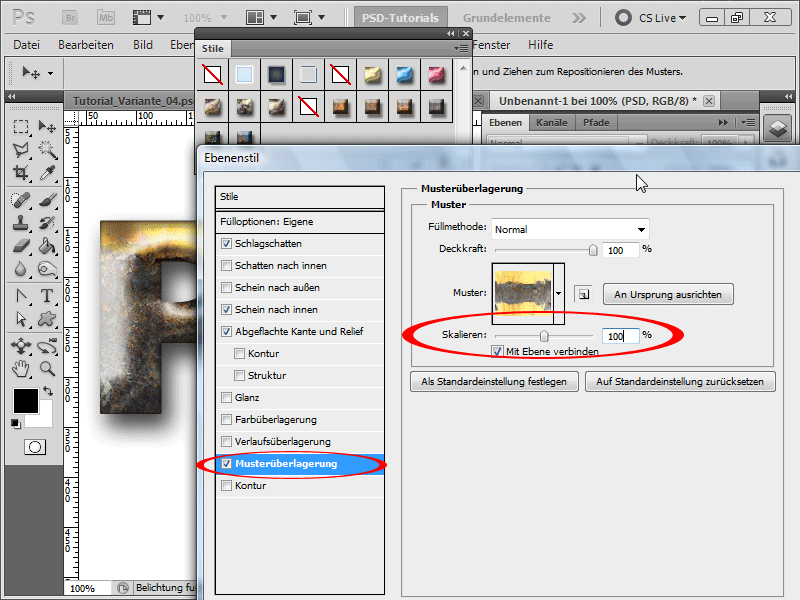Select the Magic Wand tool
The image size is (800, 600).
(47, 149)
